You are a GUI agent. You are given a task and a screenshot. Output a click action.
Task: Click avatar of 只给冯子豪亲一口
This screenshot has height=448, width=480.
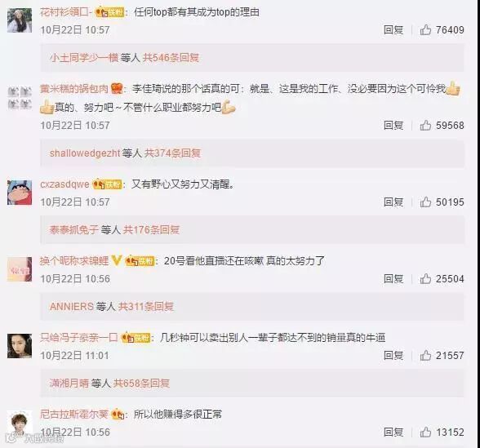point(20,346)
